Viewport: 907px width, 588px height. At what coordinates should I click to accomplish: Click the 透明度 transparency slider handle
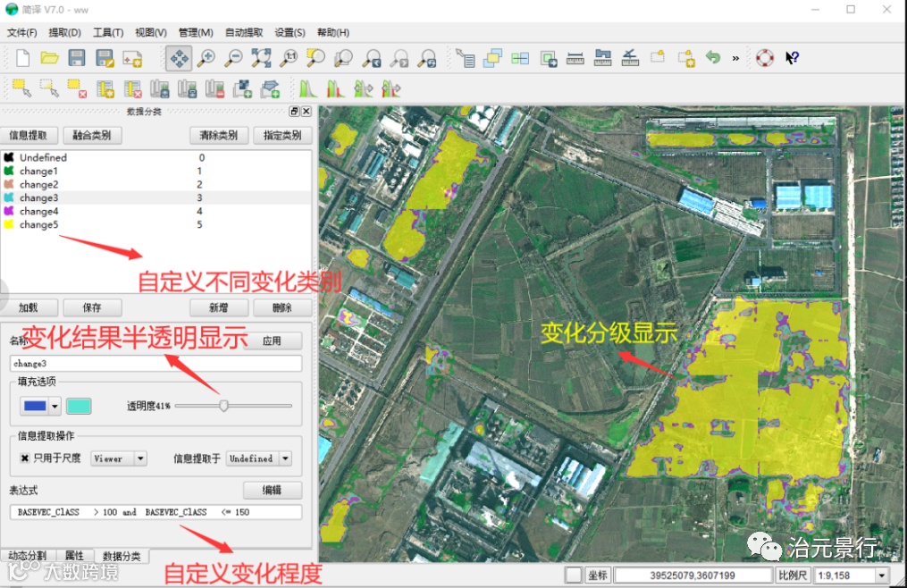[x=223, y=406]
